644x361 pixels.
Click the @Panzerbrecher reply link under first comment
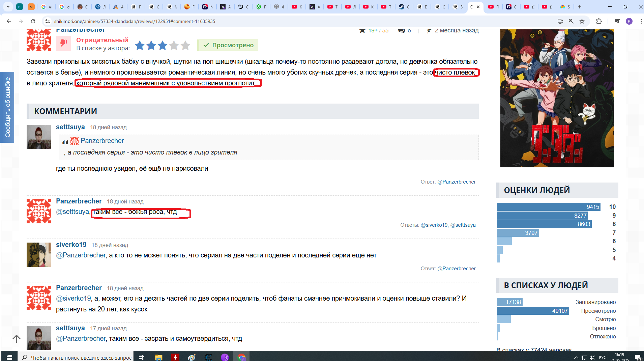pyautogui.click(x=457, y=182)
